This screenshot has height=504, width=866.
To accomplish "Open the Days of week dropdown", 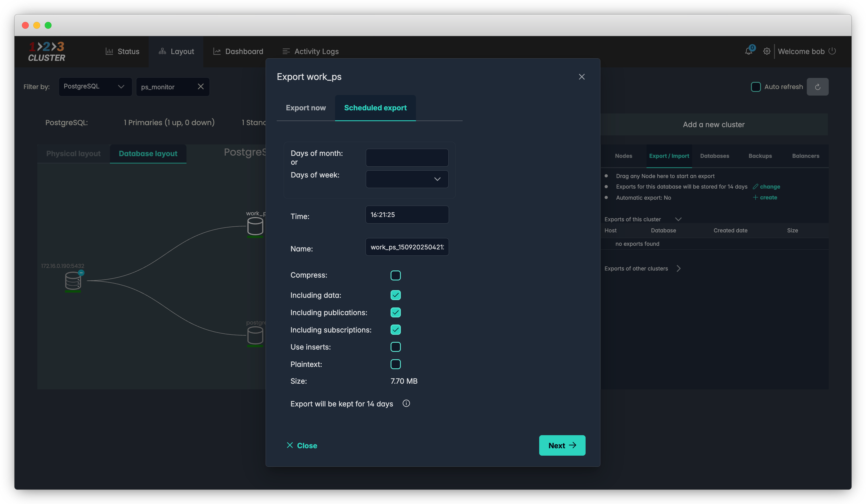I will [x=407, y=179].
